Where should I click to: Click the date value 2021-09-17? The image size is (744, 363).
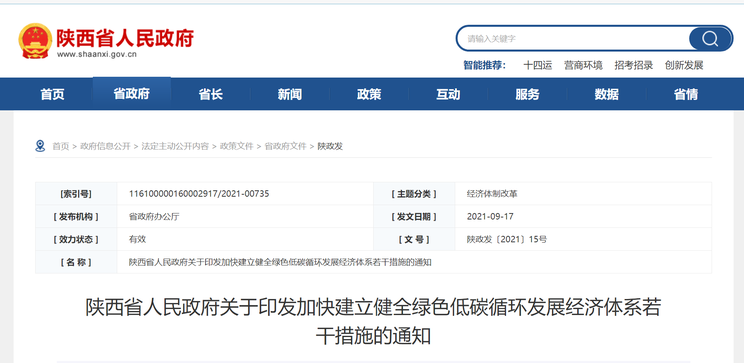[x=490, y=216]
